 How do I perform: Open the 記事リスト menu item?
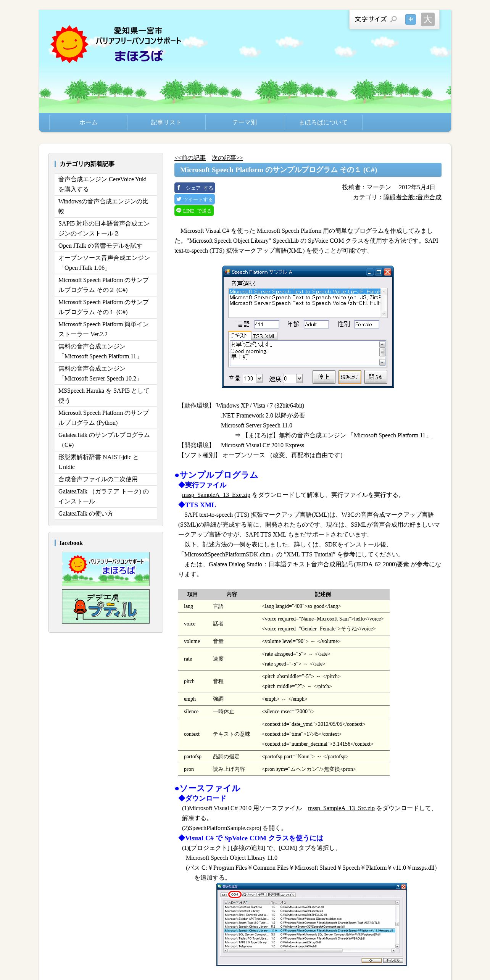(x=166, y=122)
